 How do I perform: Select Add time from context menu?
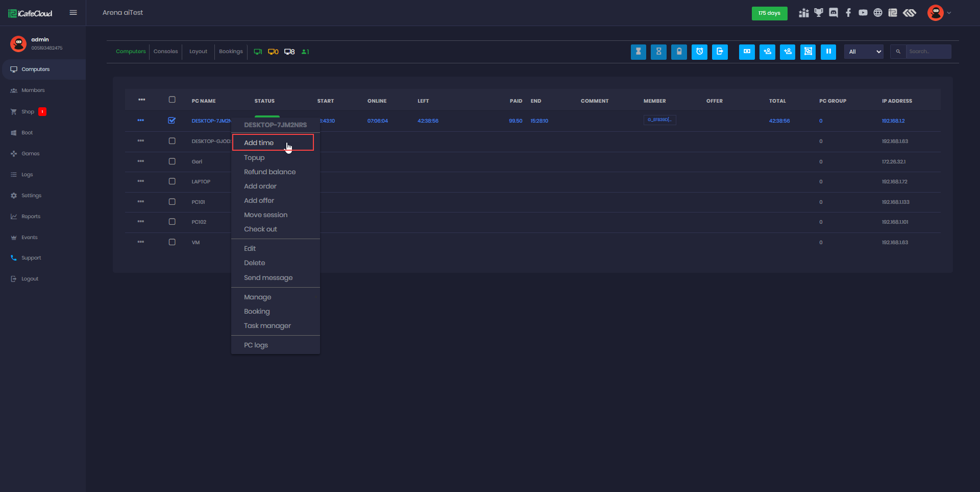259,143
